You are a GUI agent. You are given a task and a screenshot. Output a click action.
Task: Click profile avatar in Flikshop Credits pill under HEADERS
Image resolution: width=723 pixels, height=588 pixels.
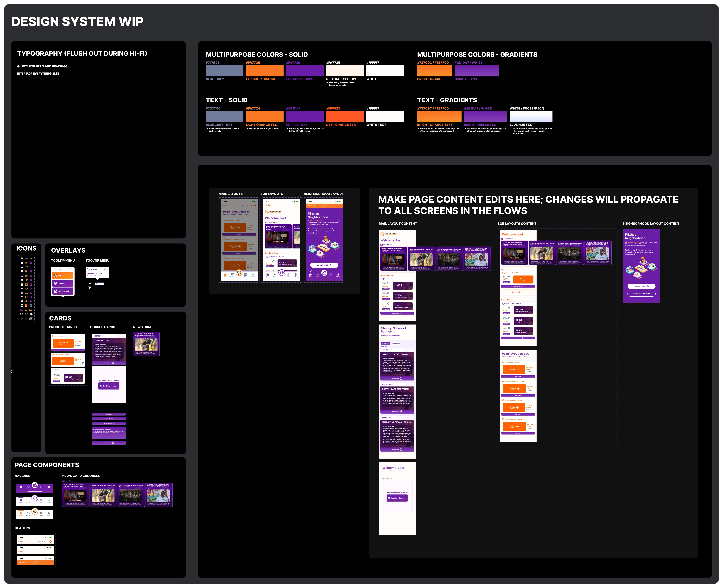coord(51,542)
